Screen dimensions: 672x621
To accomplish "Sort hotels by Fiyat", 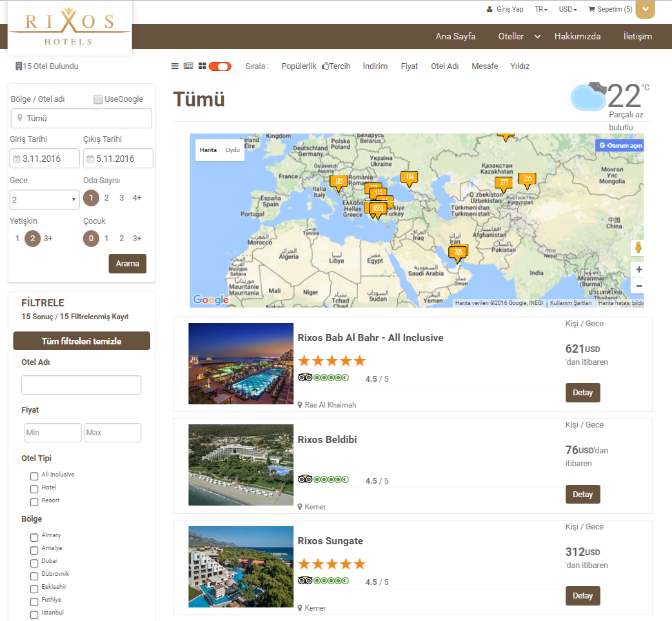I will pyautogui.click(x=410, y=66).
